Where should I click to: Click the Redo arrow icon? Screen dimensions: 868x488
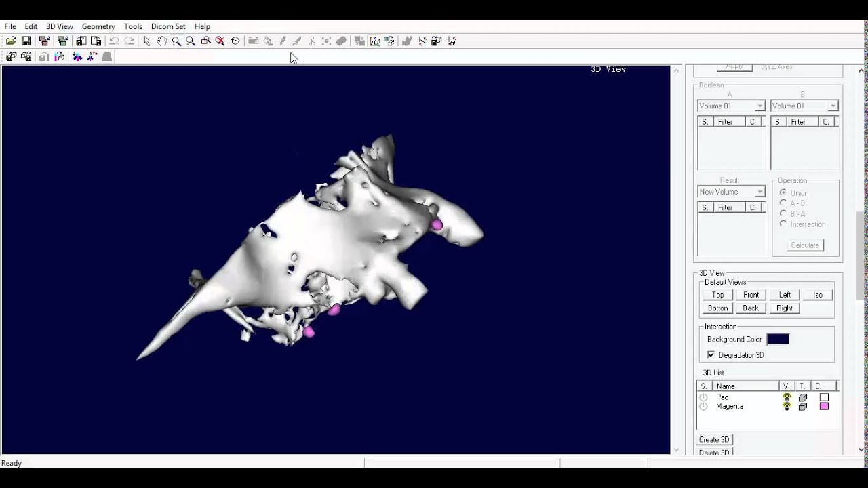click(129, 41)
